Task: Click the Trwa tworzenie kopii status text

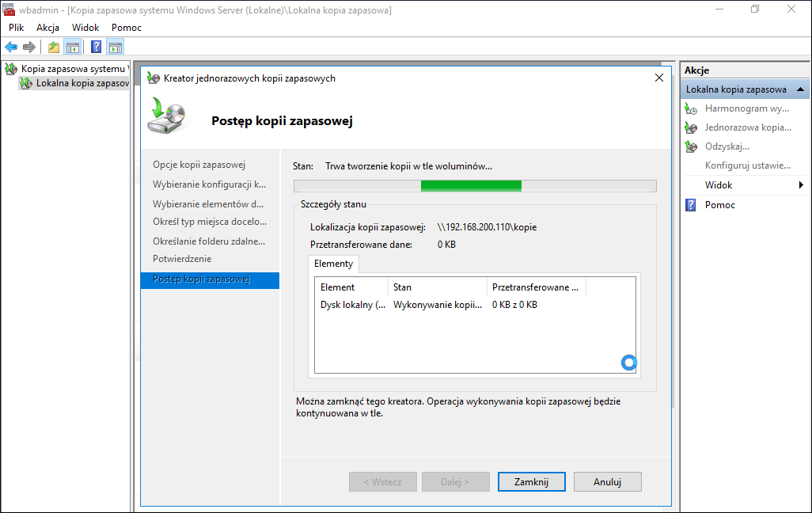Action: coord(408,166)
